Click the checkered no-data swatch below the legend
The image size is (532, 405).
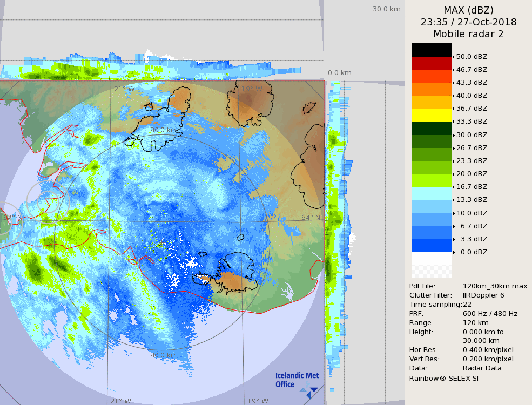coord(431,265)
